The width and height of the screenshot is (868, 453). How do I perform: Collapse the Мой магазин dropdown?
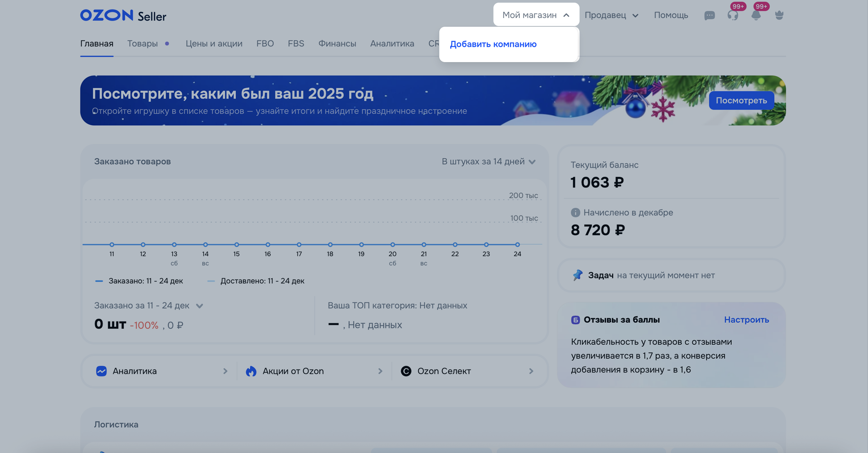536,15
